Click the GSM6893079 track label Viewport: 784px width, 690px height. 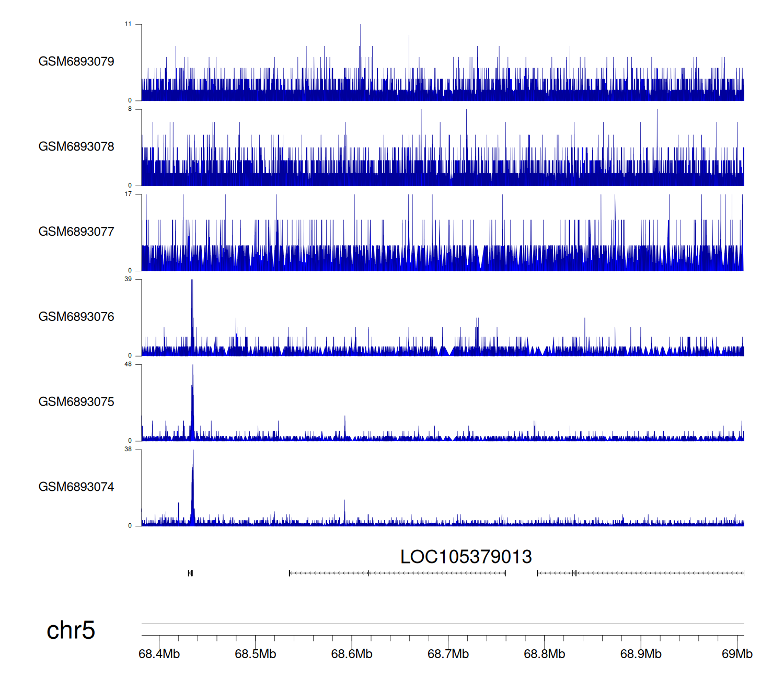(76, 62)
